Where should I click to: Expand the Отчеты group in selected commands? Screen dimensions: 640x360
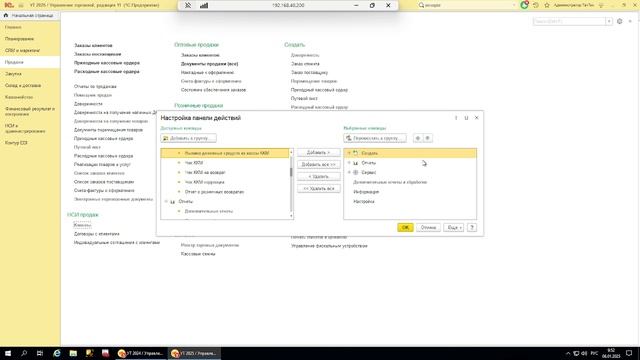tap(349, 163)
